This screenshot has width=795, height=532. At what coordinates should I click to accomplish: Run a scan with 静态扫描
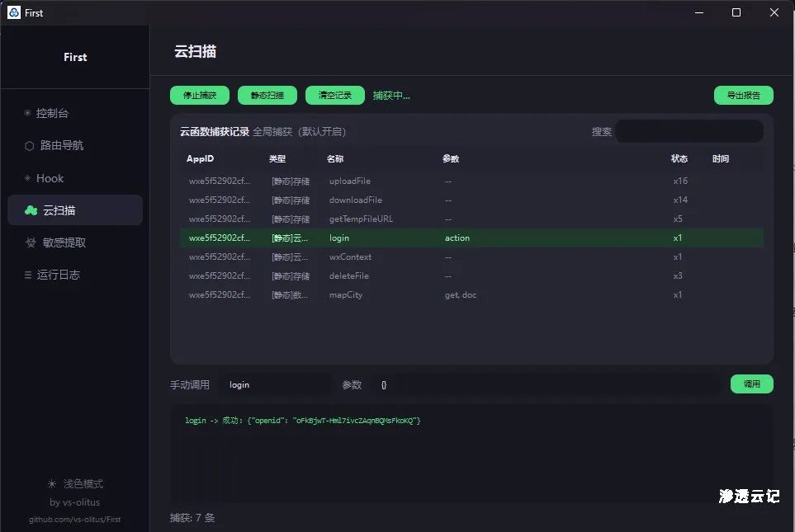[267, 95]
